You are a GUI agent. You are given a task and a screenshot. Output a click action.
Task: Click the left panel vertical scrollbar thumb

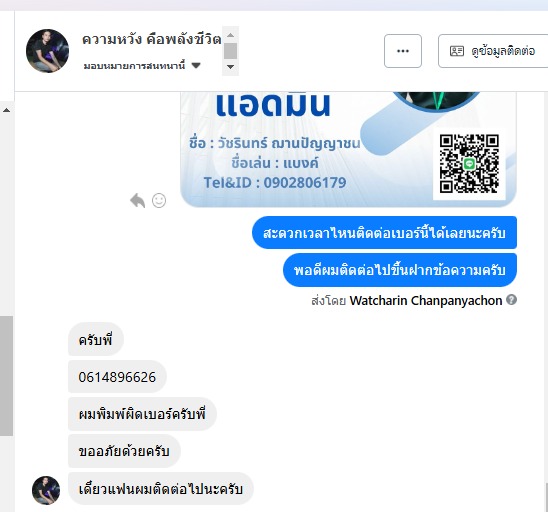(6, 376)
